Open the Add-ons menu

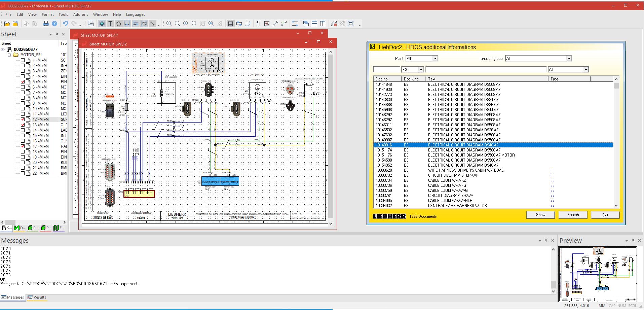point(81,14)
